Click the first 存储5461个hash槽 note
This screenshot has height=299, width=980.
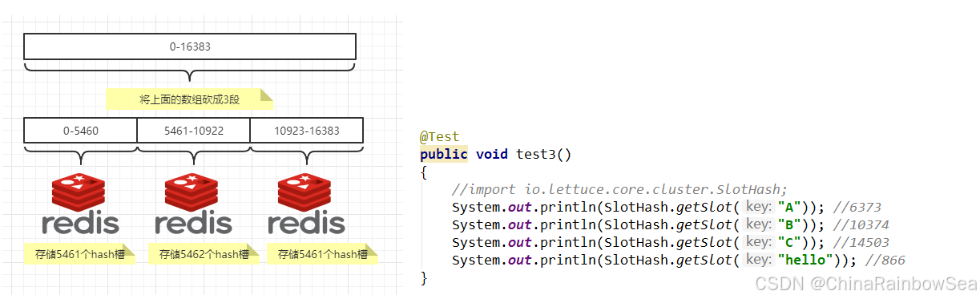[80, 255]
